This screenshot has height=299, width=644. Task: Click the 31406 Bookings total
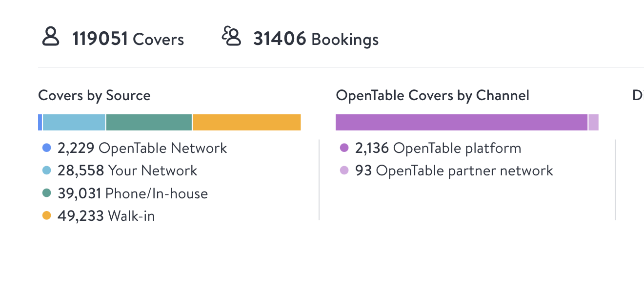pyautogui.click(x=315, y=39)
